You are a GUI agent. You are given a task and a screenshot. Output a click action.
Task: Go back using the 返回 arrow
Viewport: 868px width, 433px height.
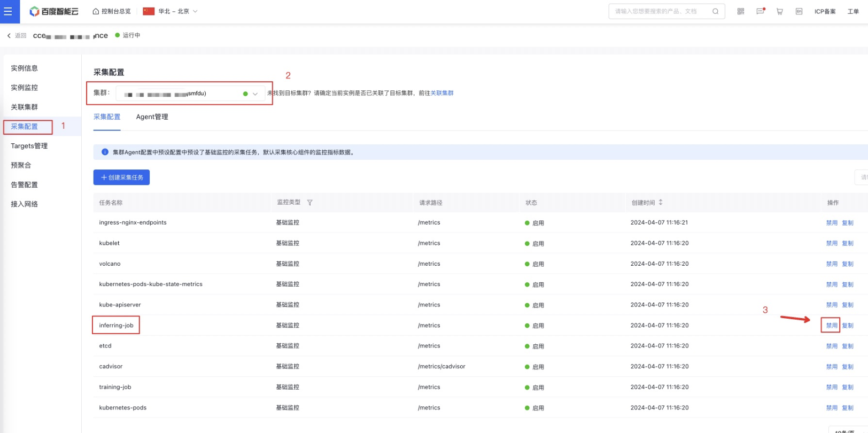coord(17,35)
